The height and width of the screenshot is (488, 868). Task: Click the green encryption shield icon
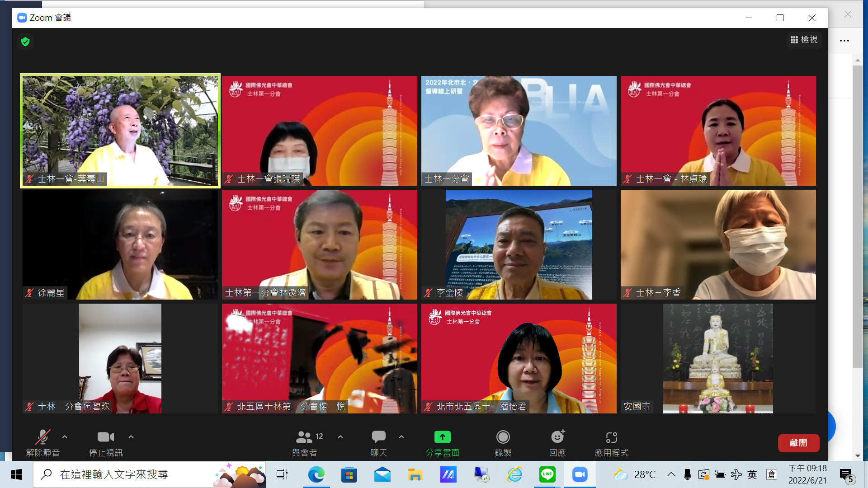(x=25, y=42)
